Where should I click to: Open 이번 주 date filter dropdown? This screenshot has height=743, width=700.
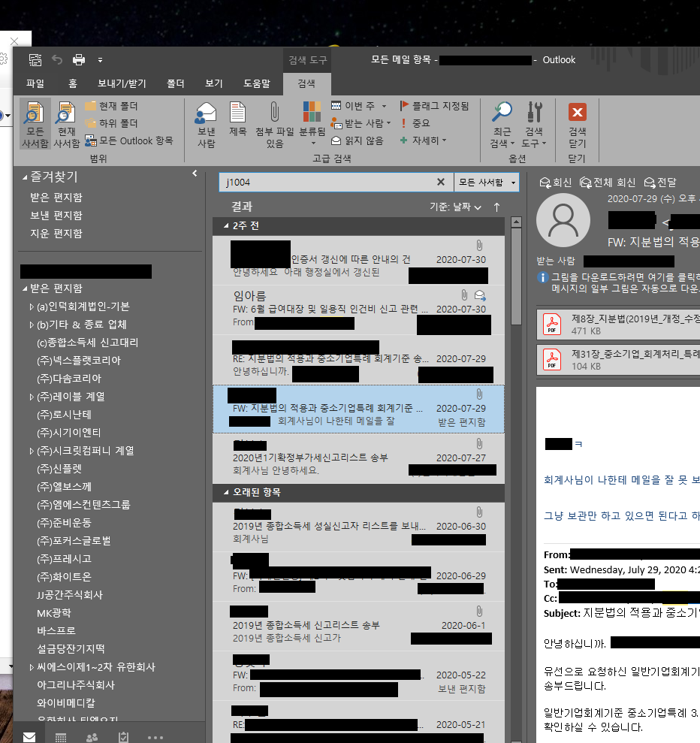(359, 106)
